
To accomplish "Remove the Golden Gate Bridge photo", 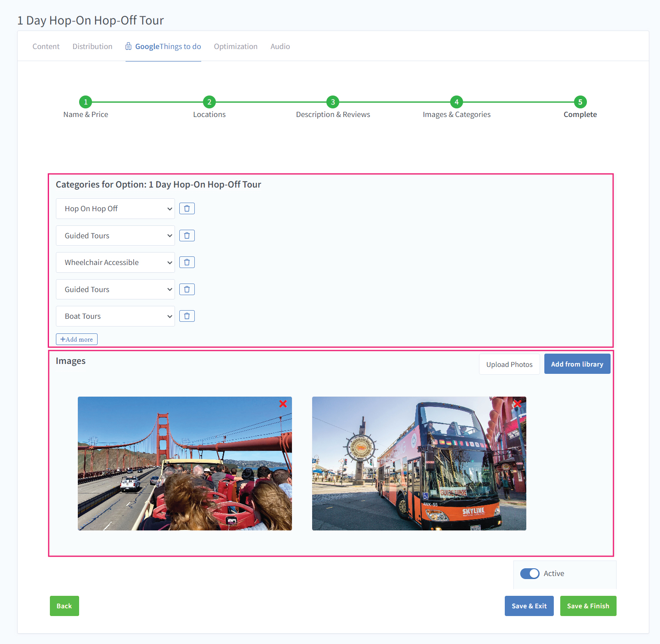I will click(283, 404).
